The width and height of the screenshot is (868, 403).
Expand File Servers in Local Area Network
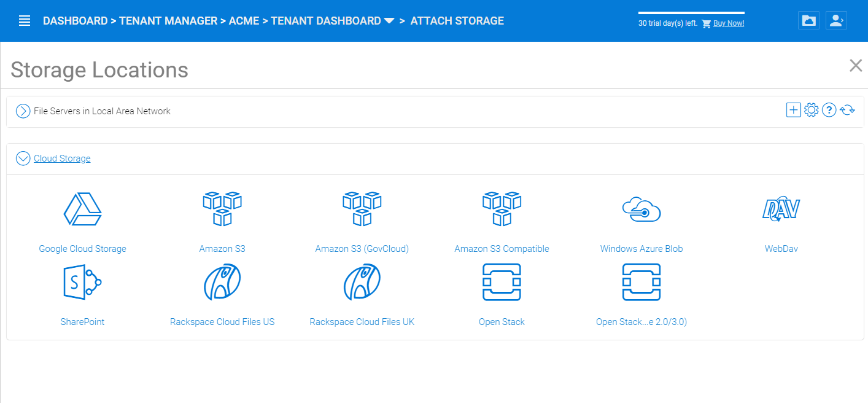pos(23,111)
